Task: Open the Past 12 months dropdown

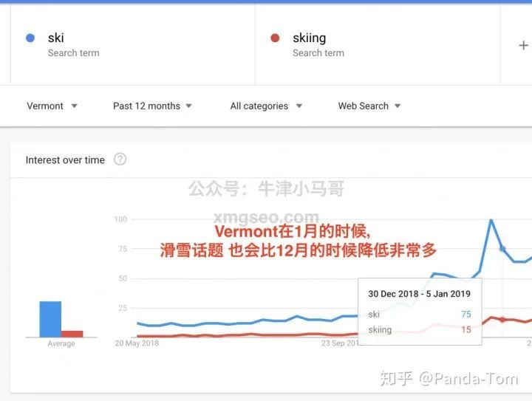Action: click(x=152, y=106)
